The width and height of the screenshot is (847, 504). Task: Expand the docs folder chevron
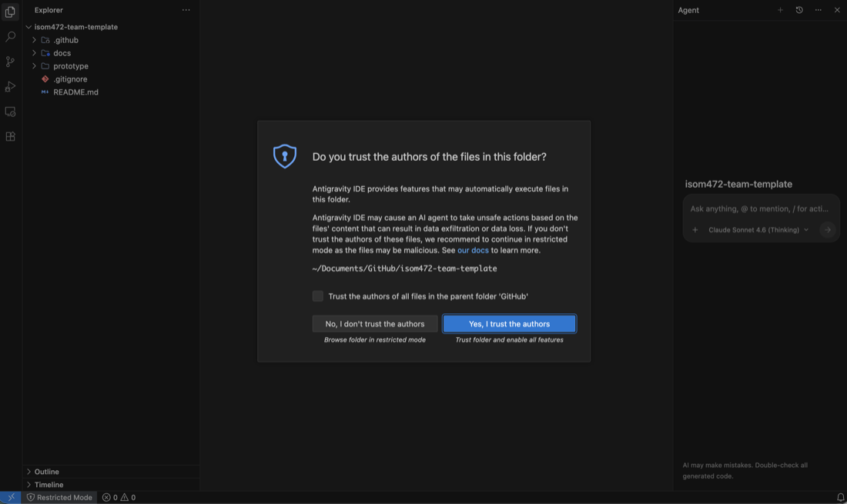click(x=34, y=53)
